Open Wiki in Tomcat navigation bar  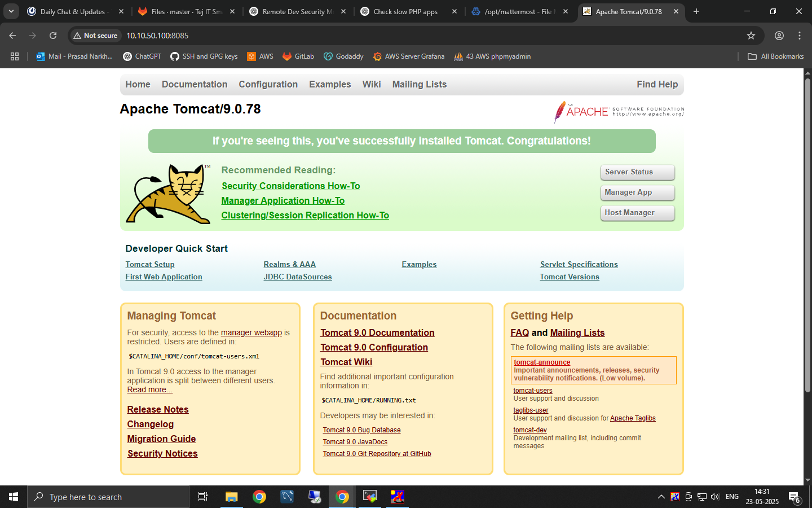point(372,84)
